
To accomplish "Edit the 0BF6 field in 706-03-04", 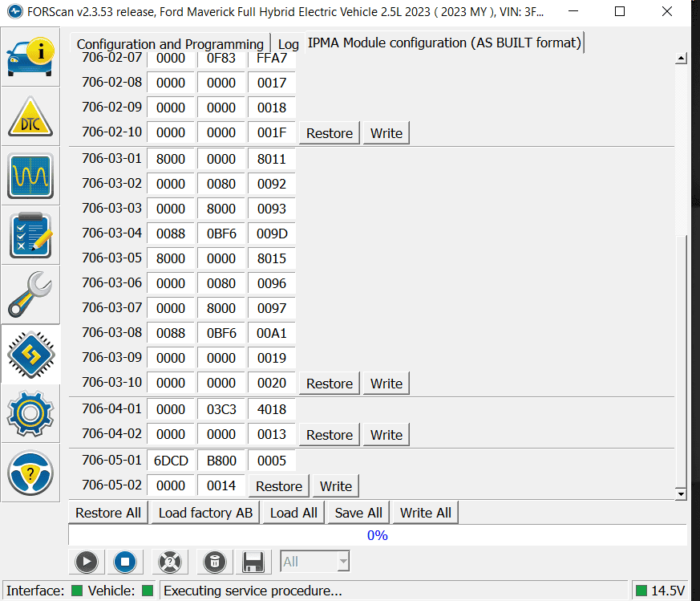I will point(221,233).
